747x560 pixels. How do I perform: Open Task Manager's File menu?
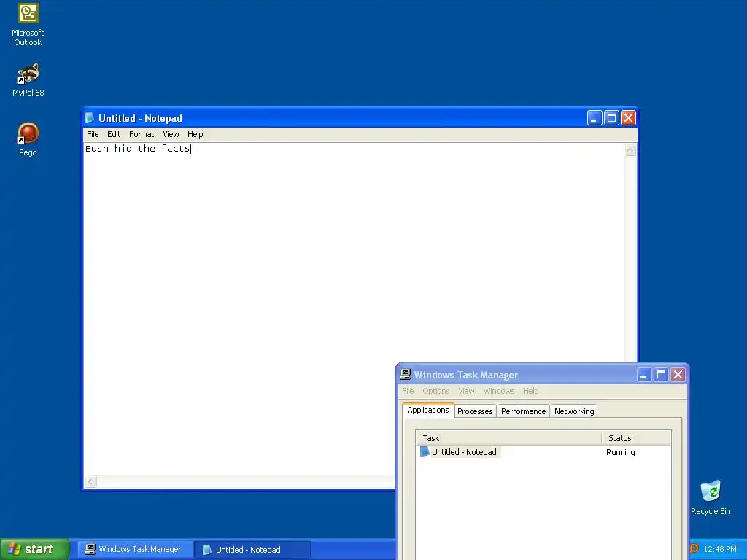(408, 391)
